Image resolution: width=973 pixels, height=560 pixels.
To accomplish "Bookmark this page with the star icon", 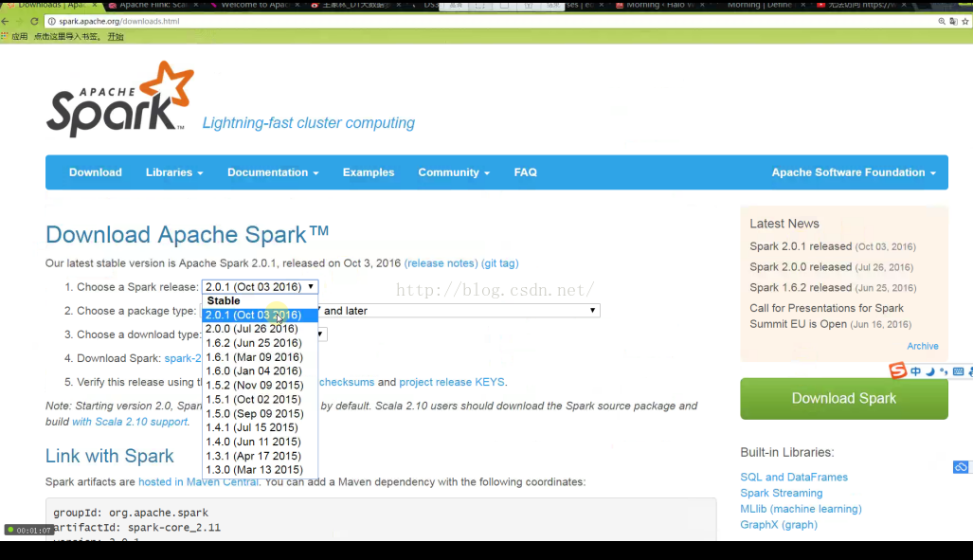I will coord(964,21).
